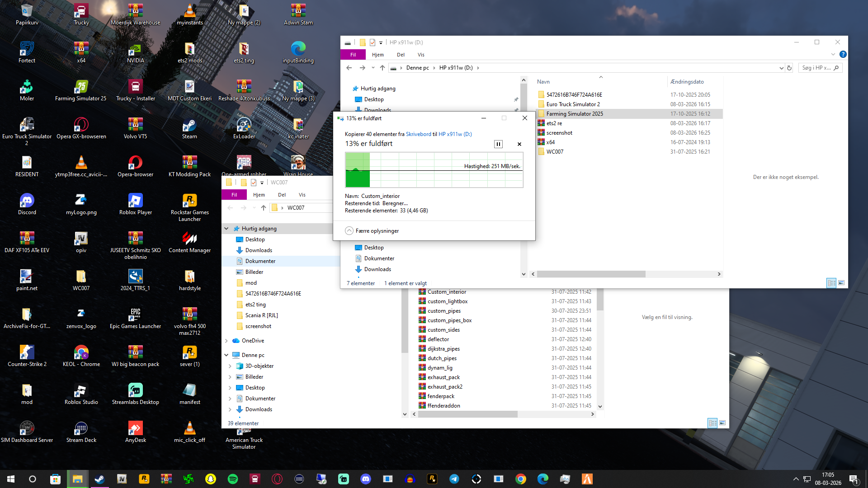The width and height of the screenshot is (868, 488).
Task: Pause the file copy operation
Action: [498, 144]
